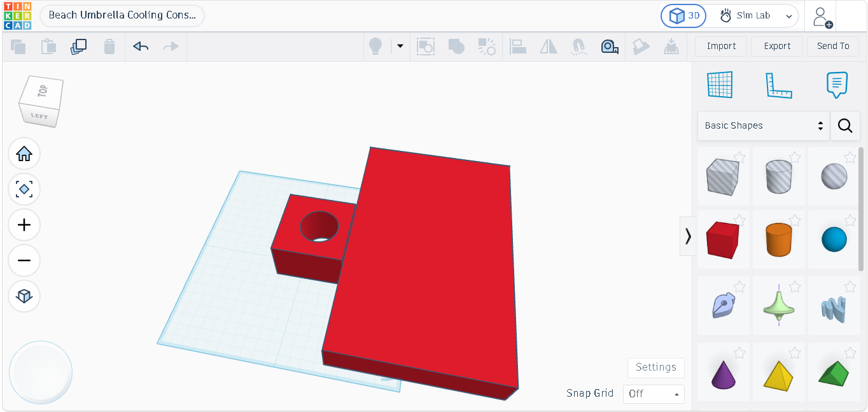Favorite the Box hole with star

739,157
